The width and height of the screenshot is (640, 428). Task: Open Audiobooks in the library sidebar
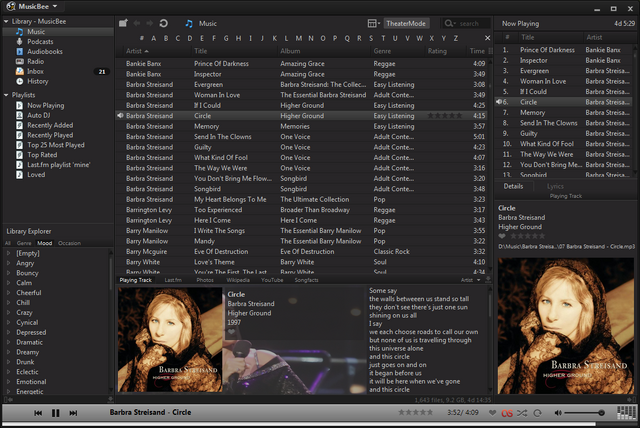click(x=44, y=51)
